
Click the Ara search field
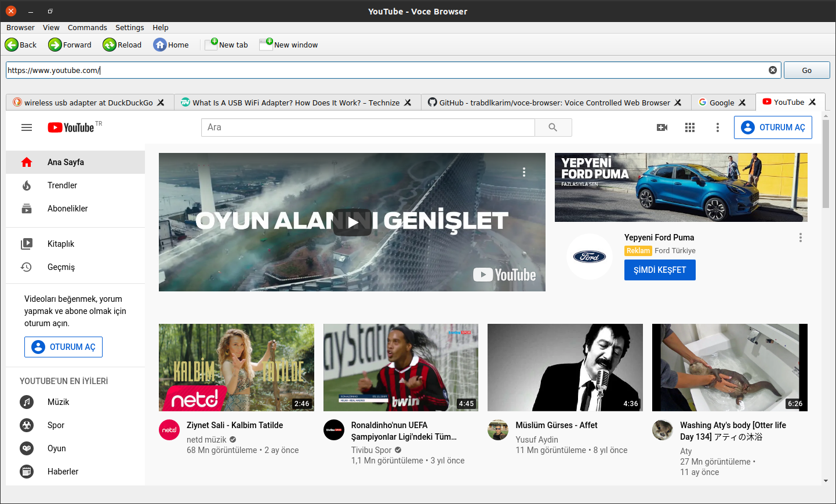point(368,127)
